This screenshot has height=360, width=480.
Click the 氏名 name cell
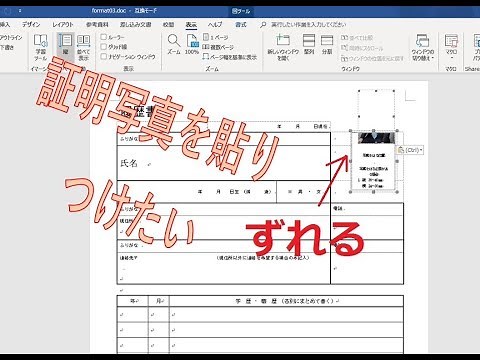pos(223,163)
